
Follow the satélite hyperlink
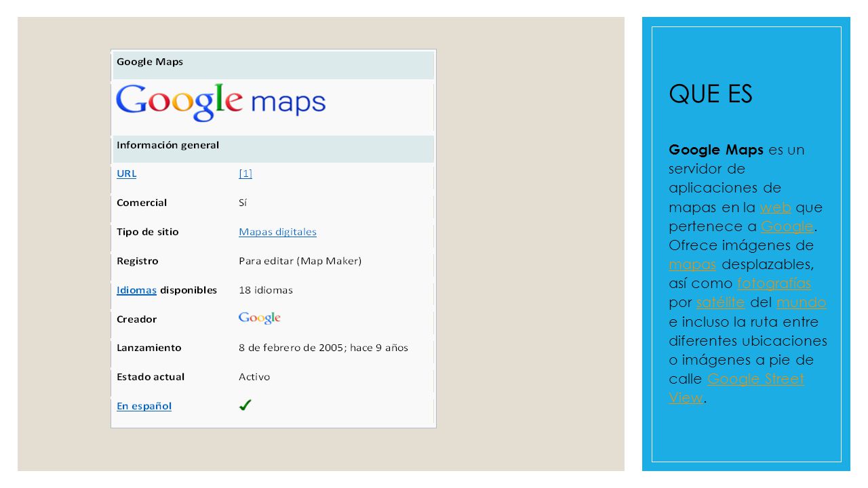click(x=720, y=302)
